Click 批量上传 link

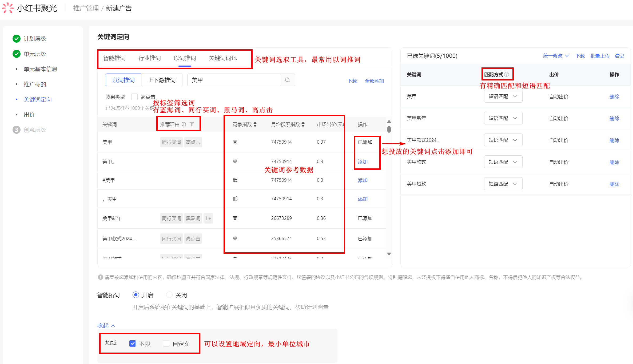[x=600, y=56]
